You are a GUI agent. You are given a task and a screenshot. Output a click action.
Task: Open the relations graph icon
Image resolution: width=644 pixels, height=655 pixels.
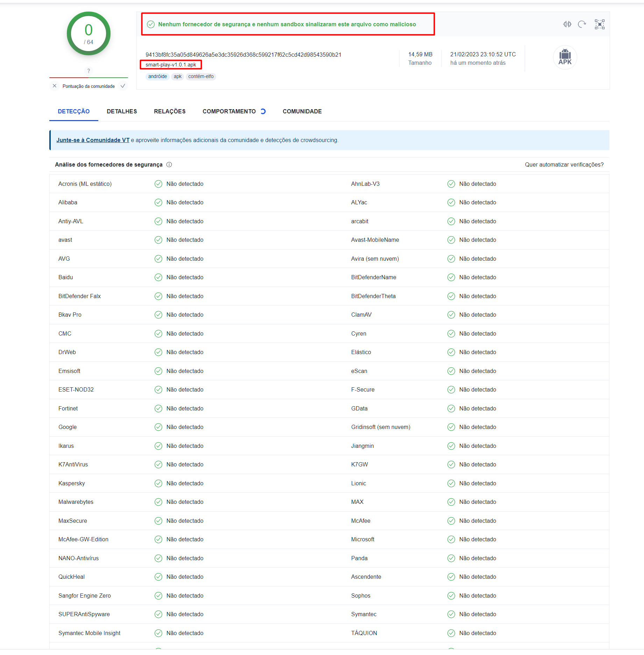click(600, 24)
